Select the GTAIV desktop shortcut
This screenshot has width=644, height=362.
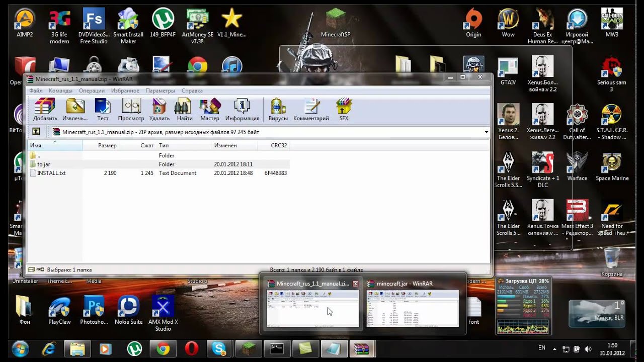[x=508, y=71]
